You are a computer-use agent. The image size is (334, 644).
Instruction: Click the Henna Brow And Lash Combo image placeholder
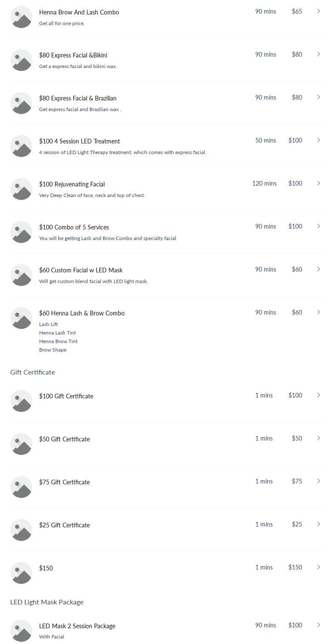(21, 17)
